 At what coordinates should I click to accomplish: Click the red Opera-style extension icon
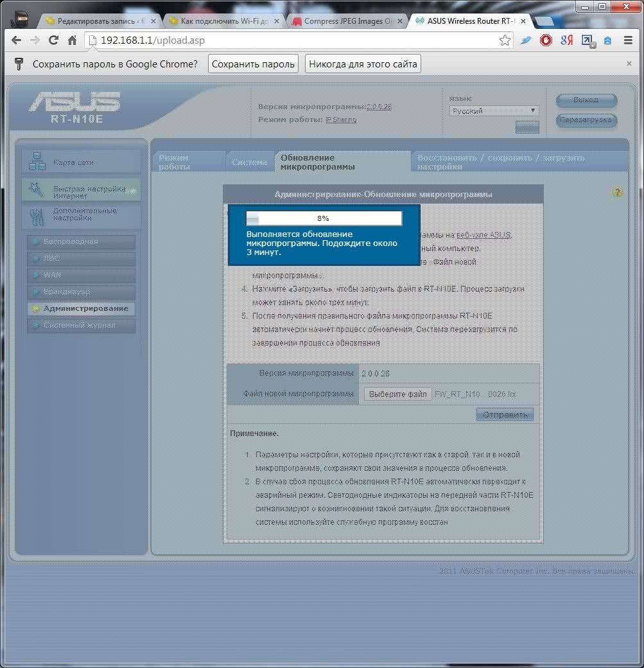coord(546,40)
